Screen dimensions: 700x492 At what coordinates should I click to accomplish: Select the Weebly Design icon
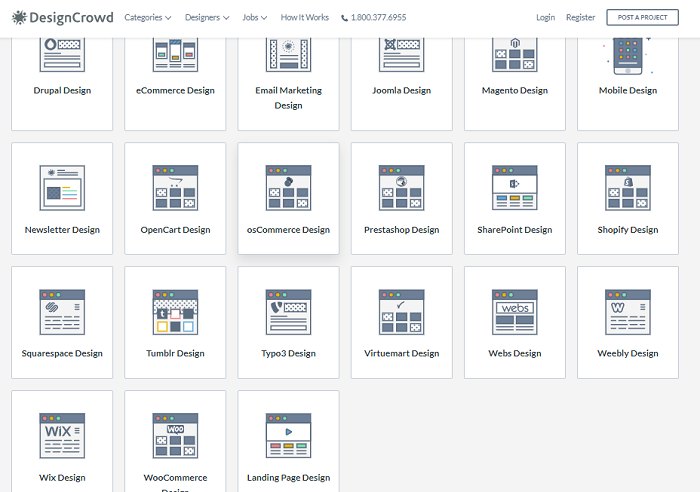coord(628,312)
